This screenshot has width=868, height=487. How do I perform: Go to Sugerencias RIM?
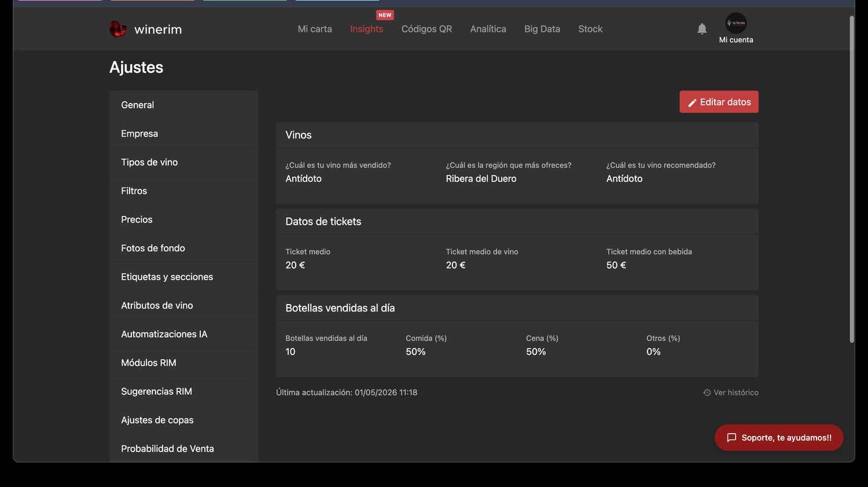[184, 391]
